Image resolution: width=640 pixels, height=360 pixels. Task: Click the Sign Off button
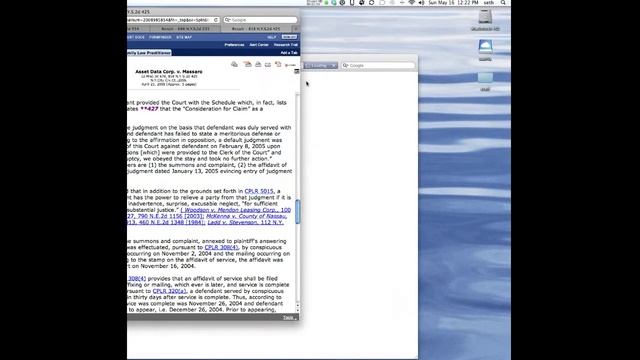pos(289,37)
